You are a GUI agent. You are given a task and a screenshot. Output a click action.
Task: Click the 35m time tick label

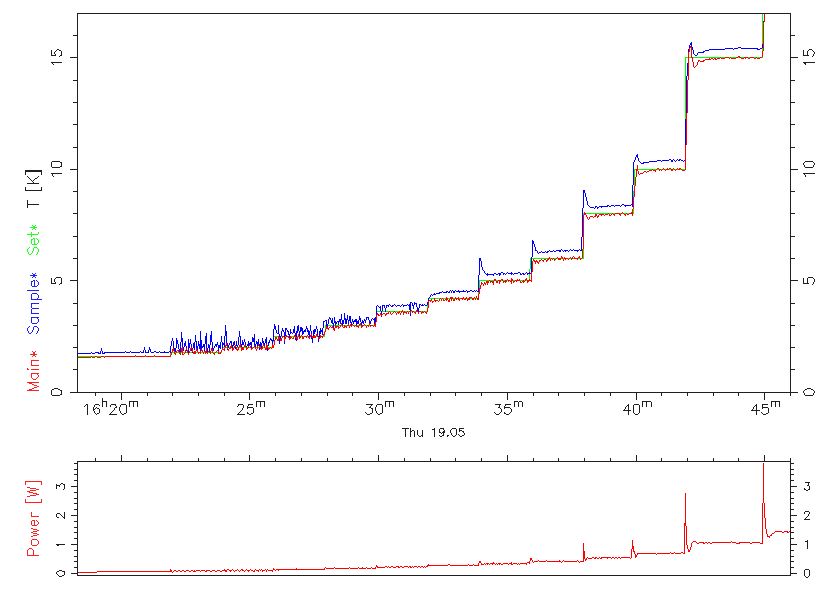coord(508,409)
